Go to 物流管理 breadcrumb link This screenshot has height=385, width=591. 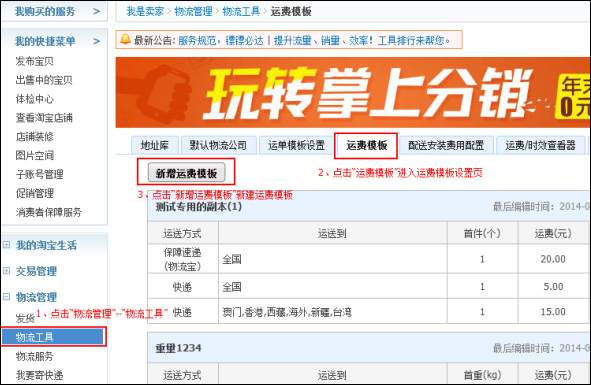click(193, 12)
